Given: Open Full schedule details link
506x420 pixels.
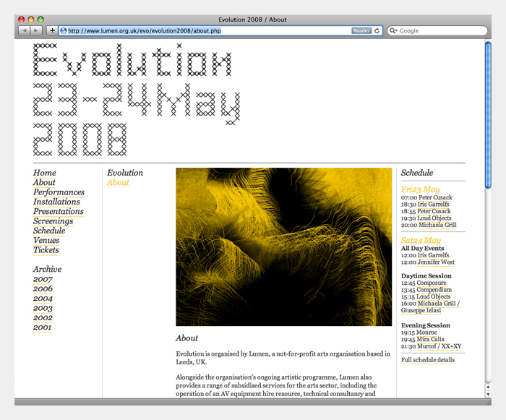Looking at the screenshot, I should point(428,360).
